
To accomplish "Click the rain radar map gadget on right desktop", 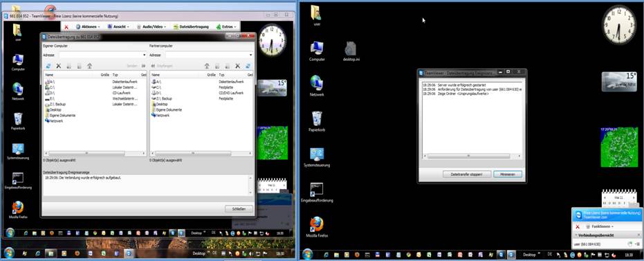I will pyautogui.click(x=619, y=147).
